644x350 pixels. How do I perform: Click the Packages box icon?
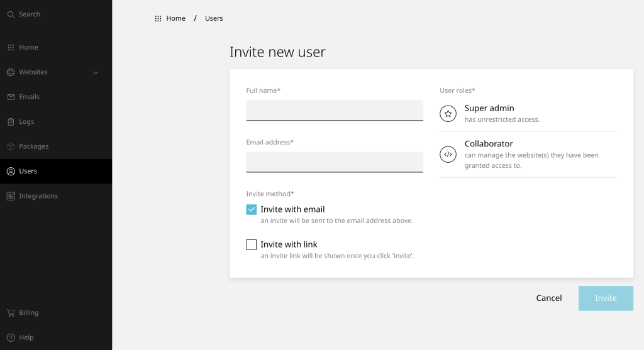(11, 146)
